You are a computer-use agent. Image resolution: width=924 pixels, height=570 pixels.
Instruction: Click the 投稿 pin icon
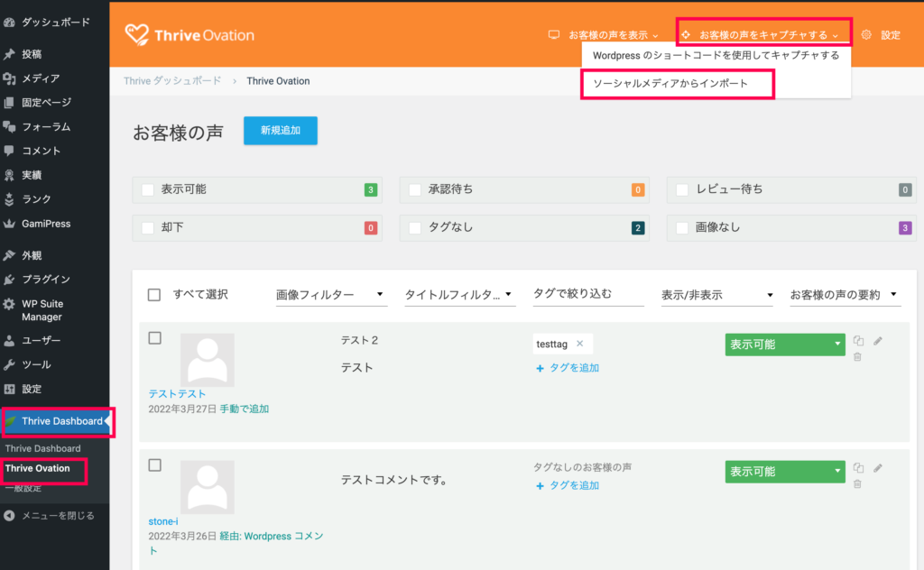(9, 54)
